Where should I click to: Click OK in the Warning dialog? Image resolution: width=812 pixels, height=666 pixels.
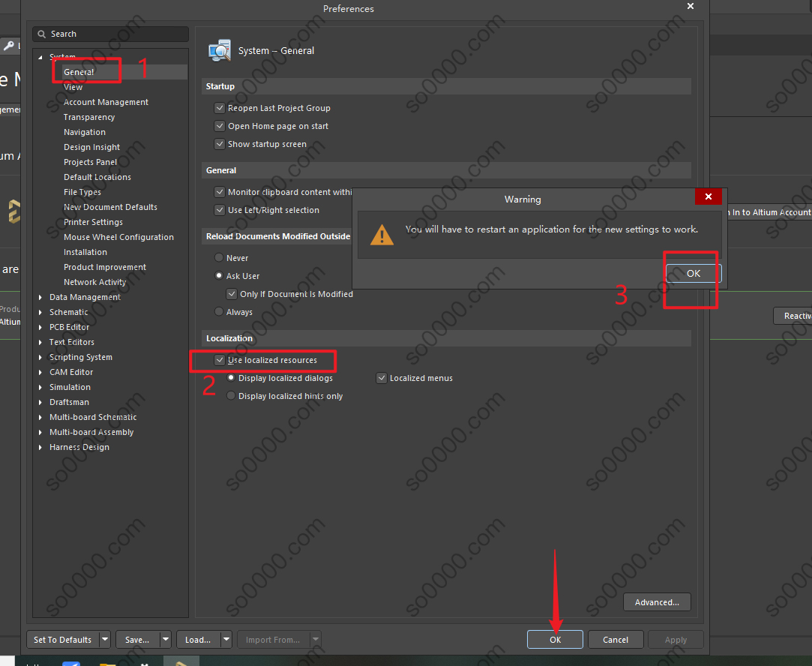coord(694,274)
